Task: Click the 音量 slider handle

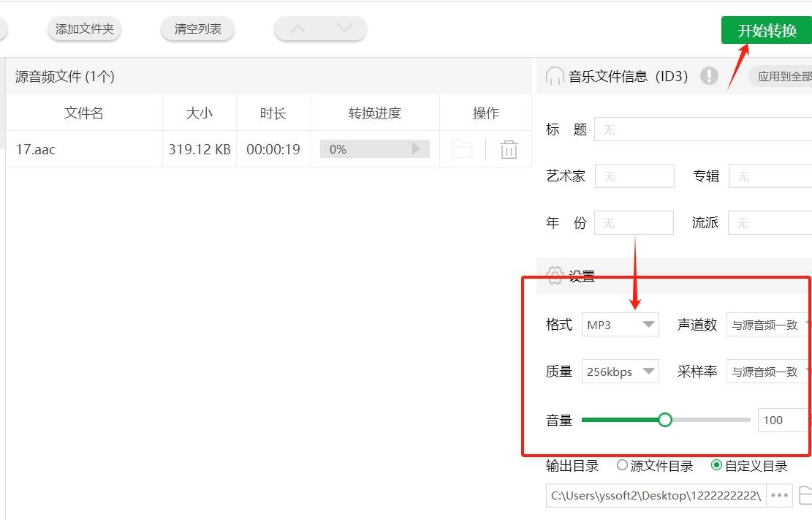Action: (665, 419)
